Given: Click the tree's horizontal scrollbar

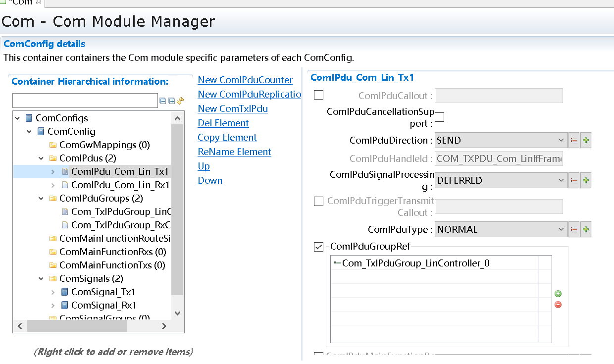Looking at the screenshot, I should click(x=77, y=326).
